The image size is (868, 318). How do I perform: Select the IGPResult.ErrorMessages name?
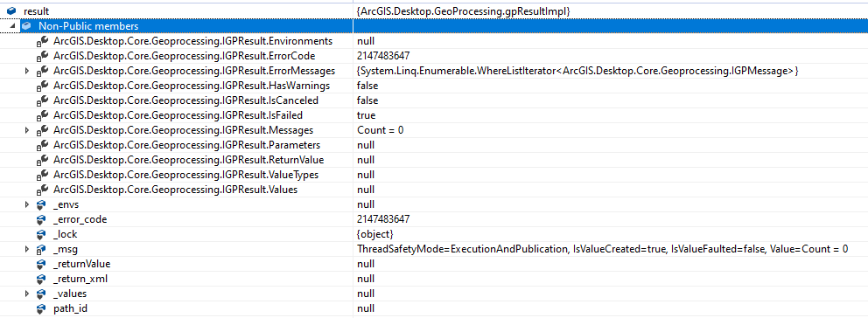(193, 71)
